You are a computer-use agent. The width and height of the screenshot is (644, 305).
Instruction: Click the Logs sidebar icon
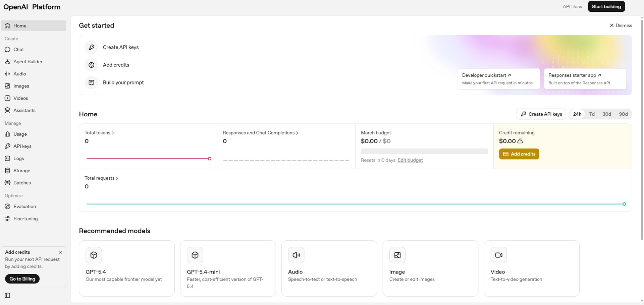(x=7, y=159)
